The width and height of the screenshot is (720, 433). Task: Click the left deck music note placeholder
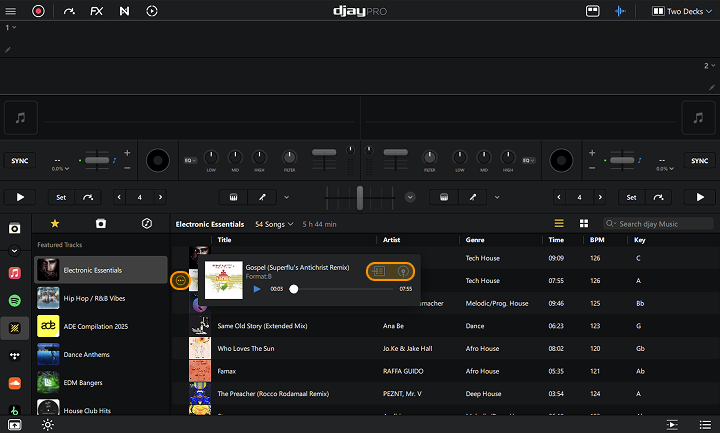click(x=20, y=118)
